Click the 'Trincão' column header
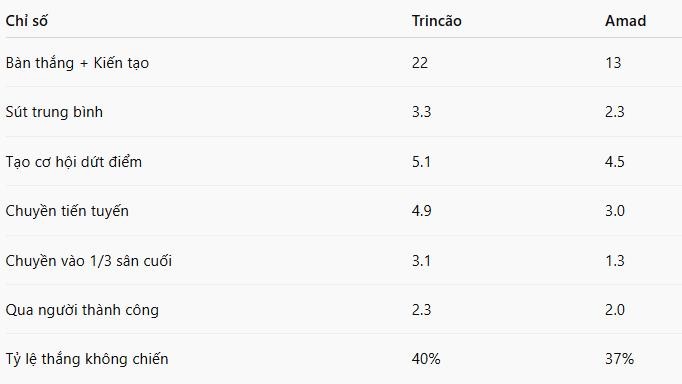The image size is (682, 384). 437,21
